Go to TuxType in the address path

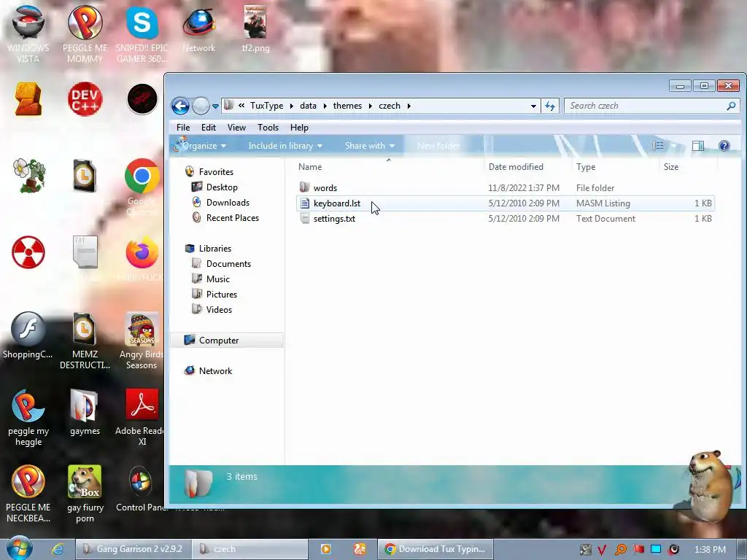pyautogui.click(x=266, y=106)
